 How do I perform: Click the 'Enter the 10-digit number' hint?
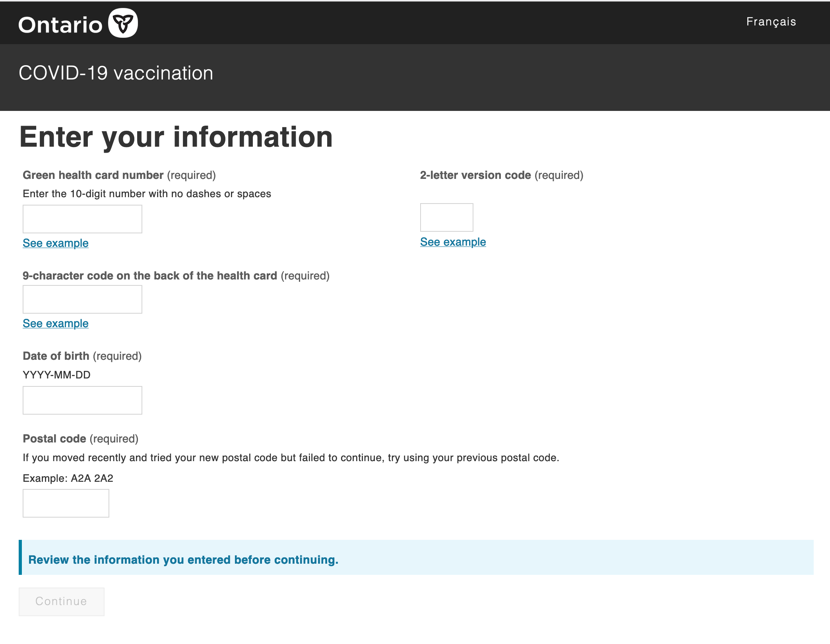[147, 194]
